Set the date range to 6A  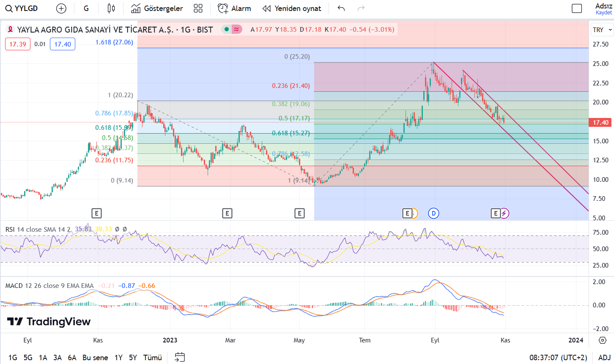coord(72,358)
